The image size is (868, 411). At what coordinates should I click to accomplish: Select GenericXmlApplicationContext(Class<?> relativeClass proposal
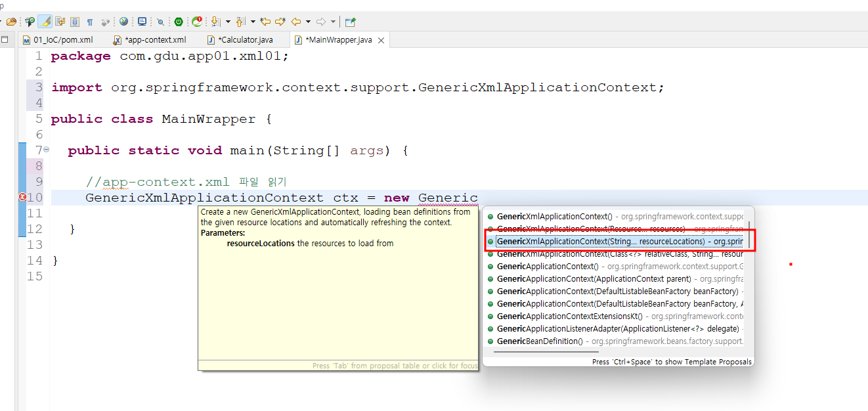[x=616, y=253]
